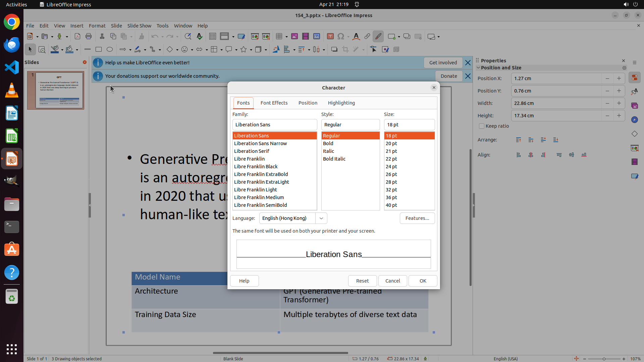Switch to the Font Effects tab
644x362 pixels.
click(x=274, y=103)
